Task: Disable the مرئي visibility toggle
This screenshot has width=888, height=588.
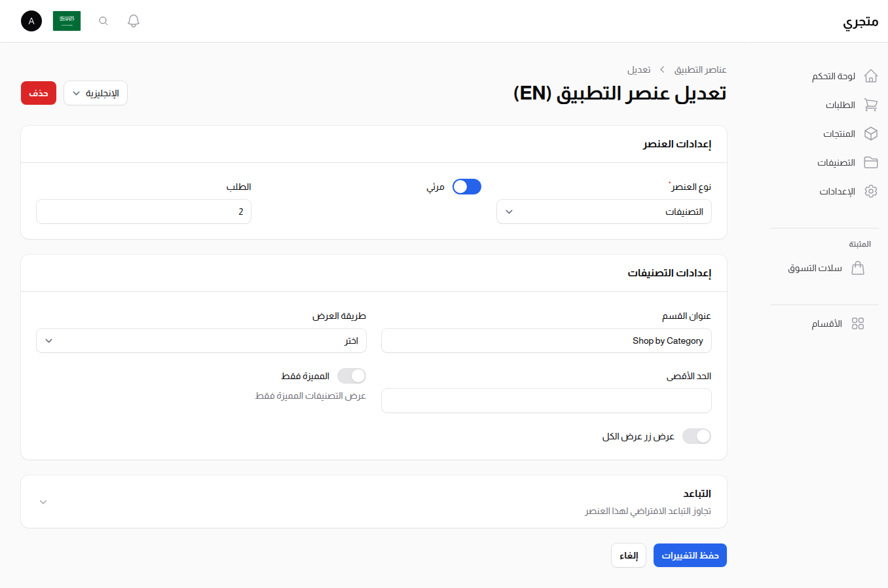Action: coord(467,186)
